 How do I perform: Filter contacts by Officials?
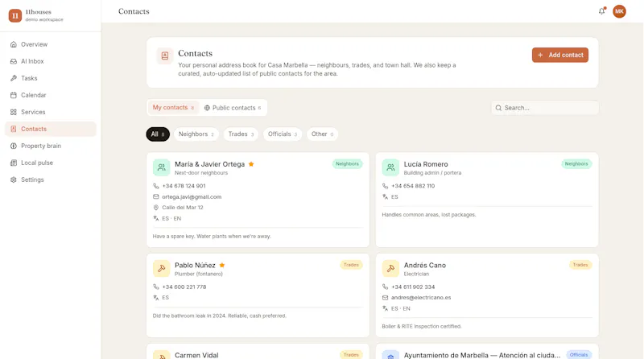[283, 134]
